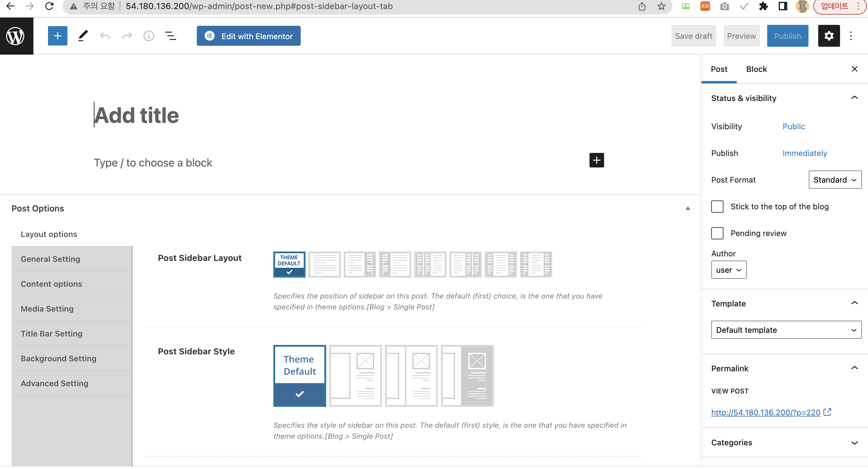This screenshot has width=868, height=469.
Task: Select the pencil Tools icon
Action: 83,36
